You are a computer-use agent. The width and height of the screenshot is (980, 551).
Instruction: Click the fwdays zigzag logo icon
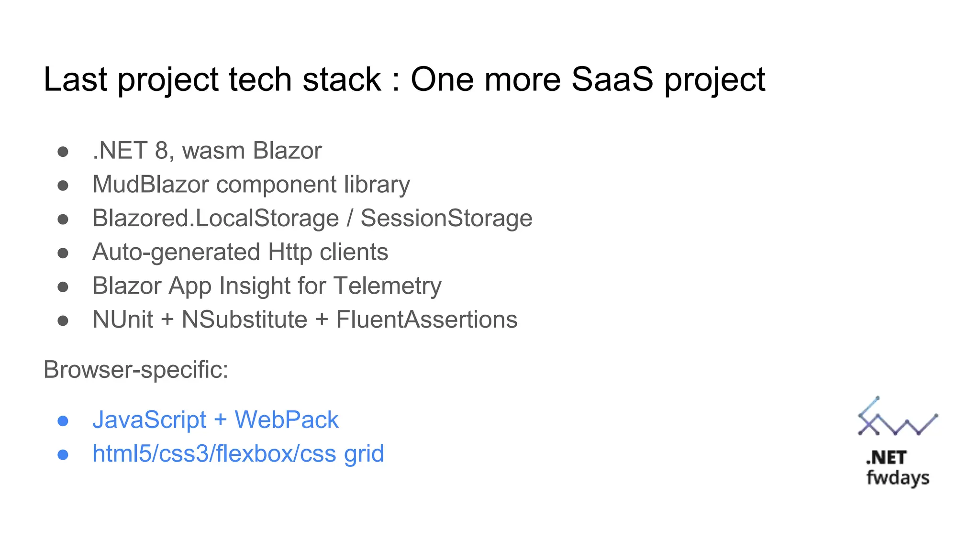tap(898, 416)
